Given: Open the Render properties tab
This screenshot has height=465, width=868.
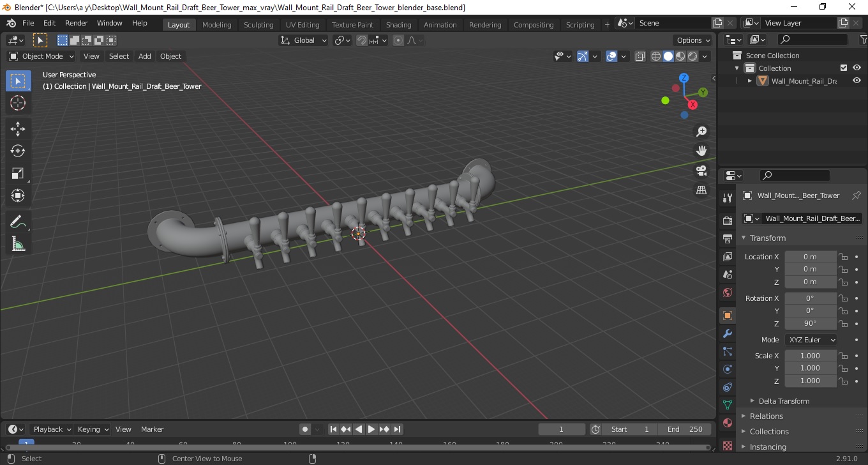Looking at the screenshot, I should pos(728,221).
